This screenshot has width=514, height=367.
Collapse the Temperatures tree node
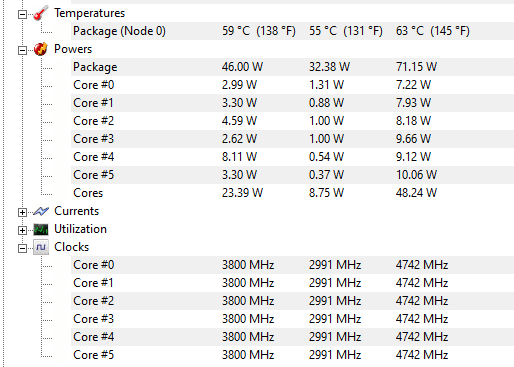click(22, 15)
